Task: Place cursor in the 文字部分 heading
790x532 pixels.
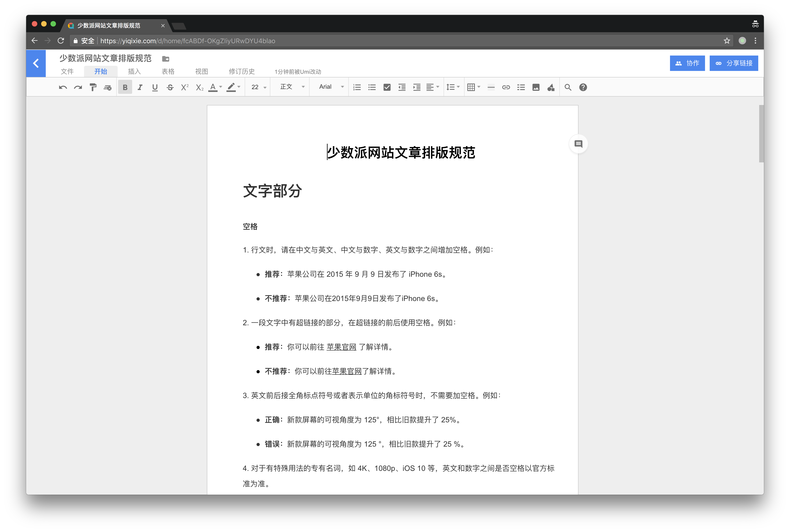Action: click(272, 191)
